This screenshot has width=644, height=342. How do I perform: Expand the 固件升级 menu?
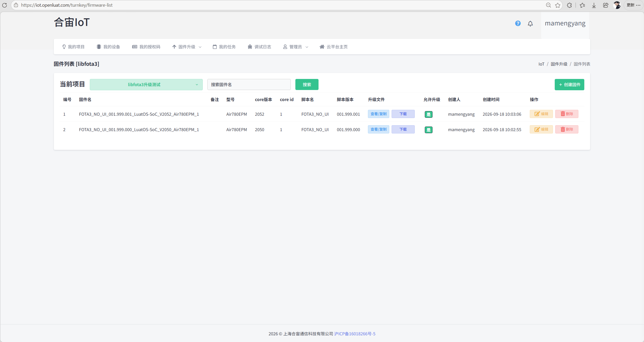pos(187,47)
